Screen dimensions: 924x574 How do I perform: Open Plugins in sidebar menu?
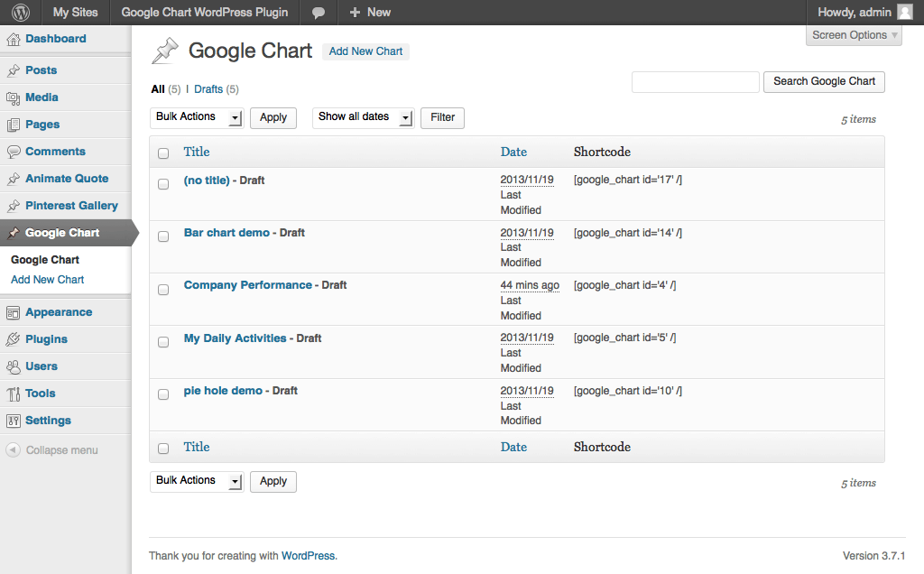coord(47,339)
